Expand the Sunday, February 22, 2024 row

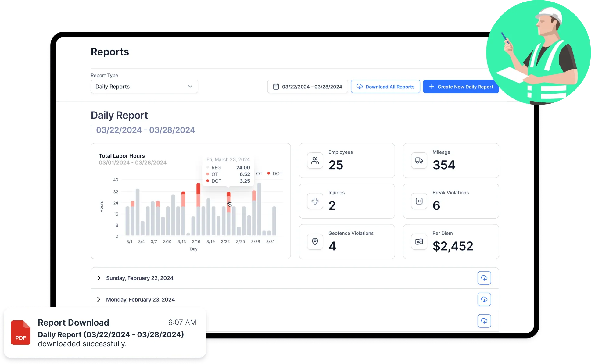(x=99, y=278)
